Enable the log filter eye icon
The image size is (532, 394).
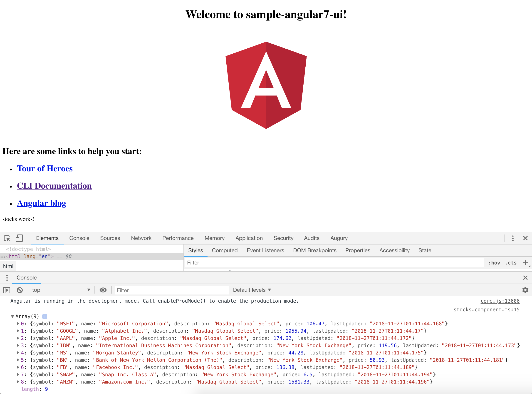[x=103, y=290]
